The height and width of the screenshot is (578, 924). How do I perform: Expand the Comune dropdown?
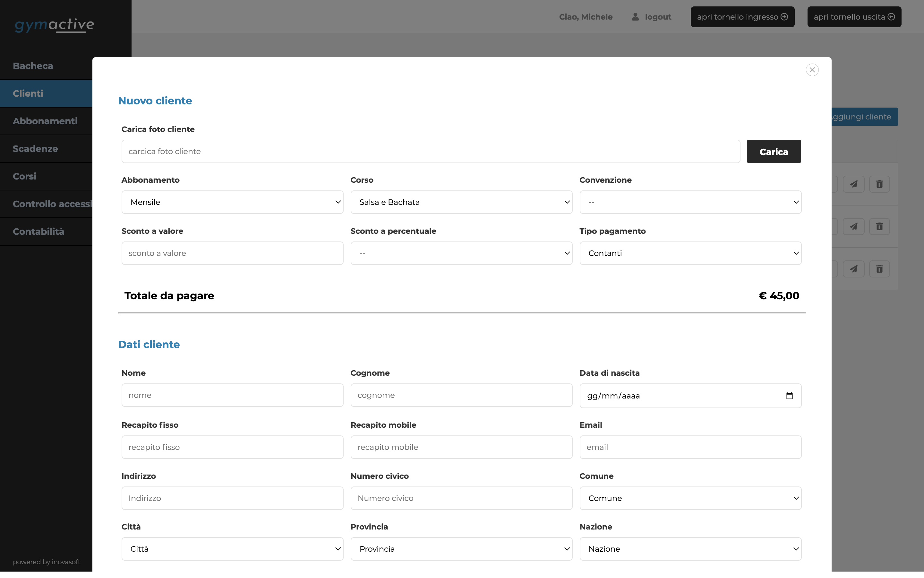click(x=690, y=498)
